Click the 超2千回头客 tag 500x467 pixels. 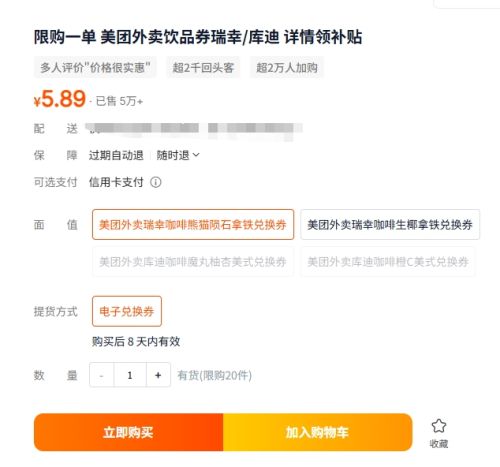coord(203,68)
